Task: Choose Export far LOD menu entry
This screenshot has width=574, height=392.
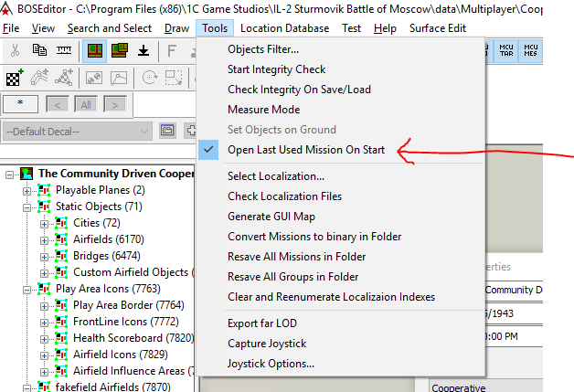Action: (262, 323)
